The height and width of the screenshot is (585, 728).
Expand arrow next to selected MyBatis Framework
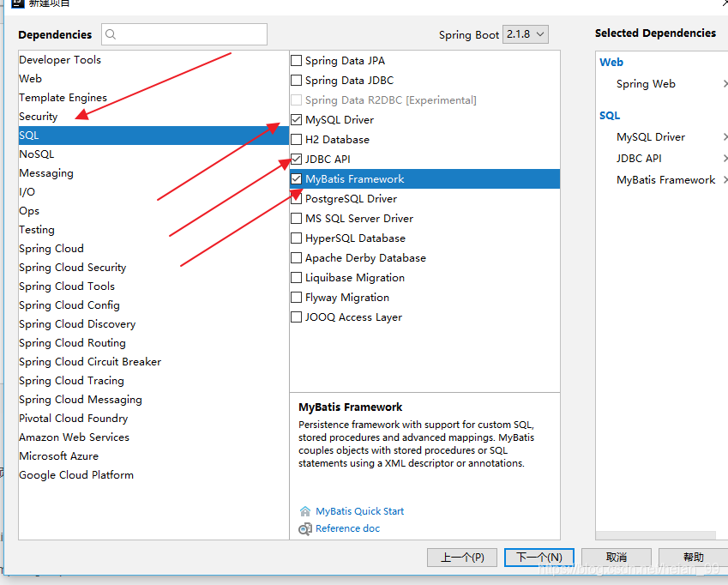pos(725,180)
